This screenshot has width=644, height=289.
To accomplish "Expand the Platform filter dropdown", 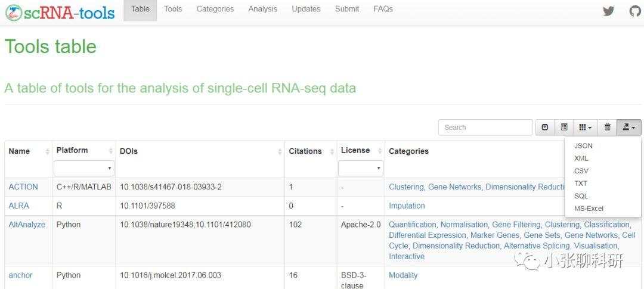I will pos(83,169).
